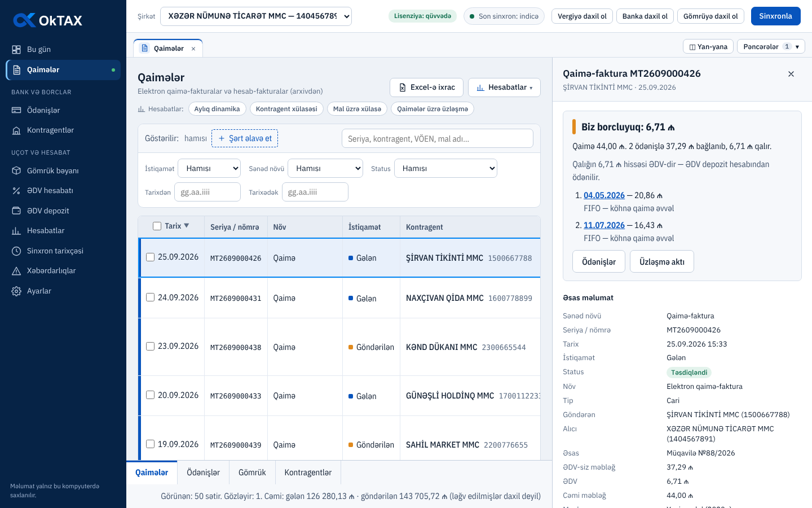Check the row dated 19.09.2026

151,444
